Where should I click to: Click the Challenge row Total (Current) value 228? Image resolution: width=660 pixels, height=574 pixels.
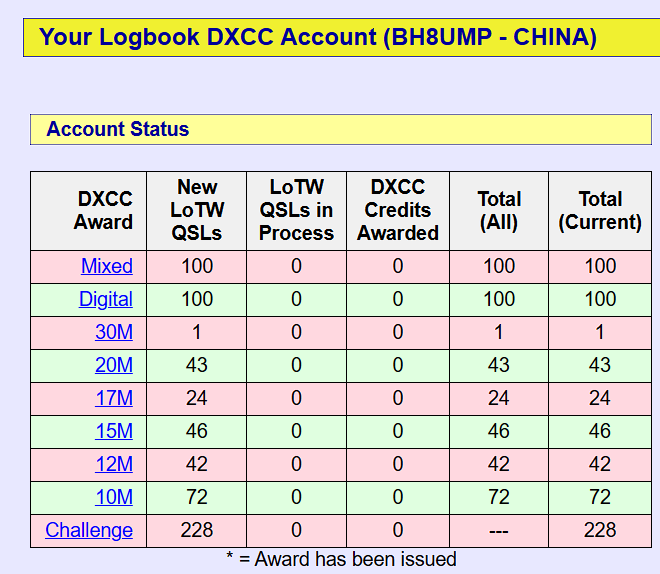pyautogui.click(x=600, y=530)
